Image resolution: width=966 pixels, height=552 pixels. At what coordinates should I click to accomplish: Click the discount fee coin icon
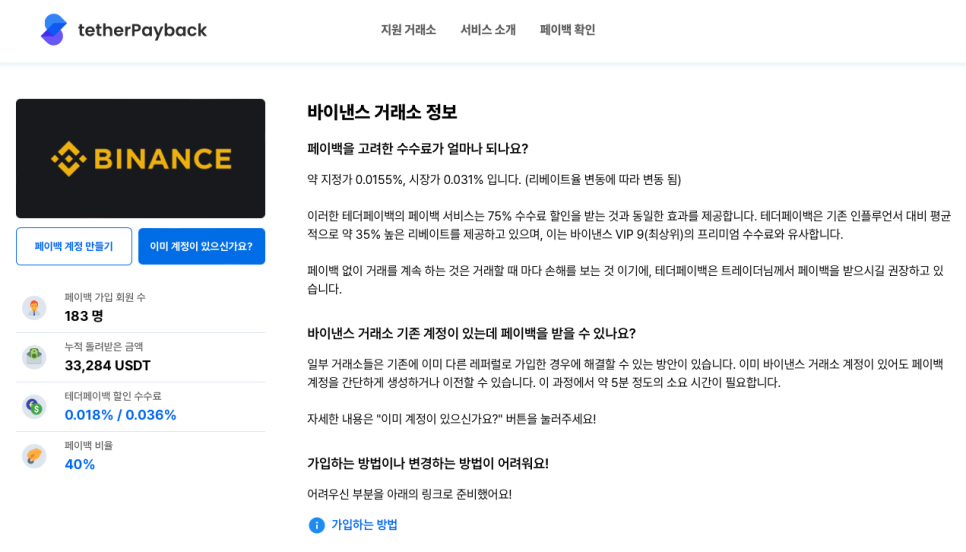[34, 406]
